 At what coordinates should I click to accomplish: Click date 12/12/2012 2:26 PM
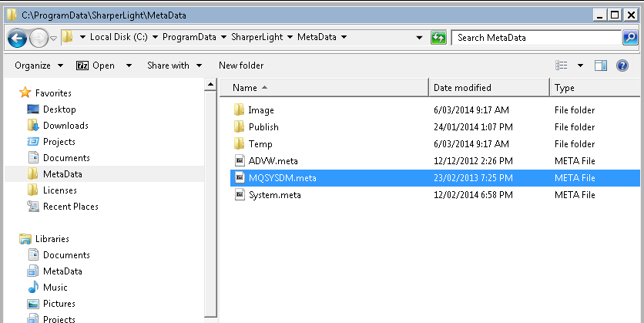473,161
